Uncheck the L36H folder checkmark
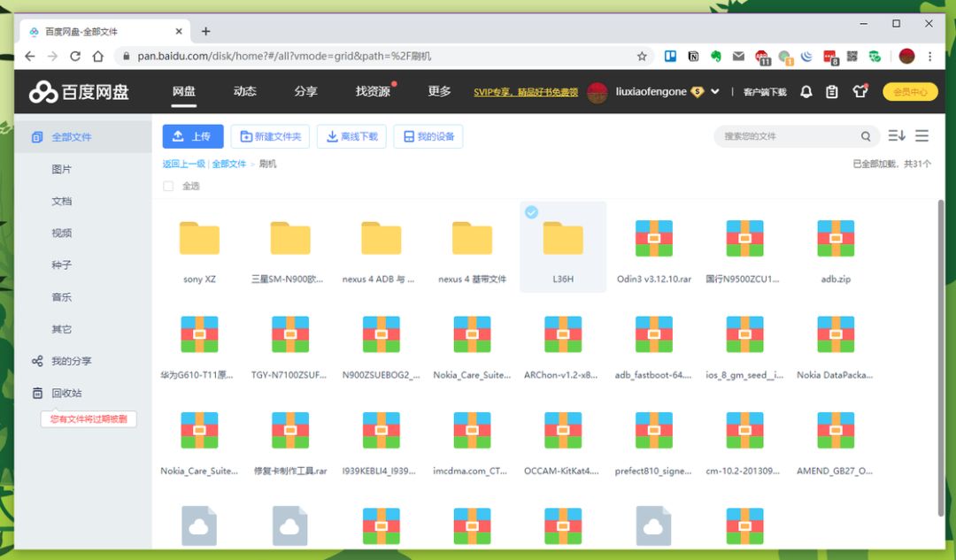 [x=532, y=212]
